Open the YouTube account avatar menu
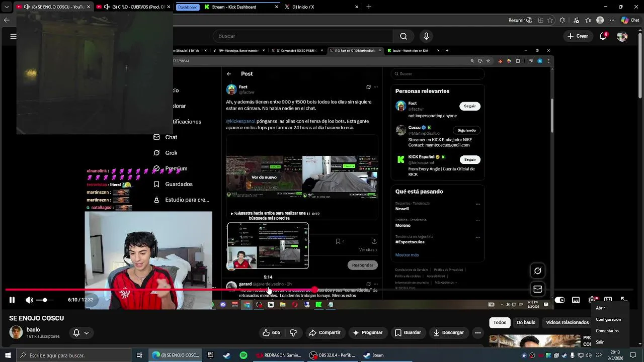The image size is (644, 362). 622,37
